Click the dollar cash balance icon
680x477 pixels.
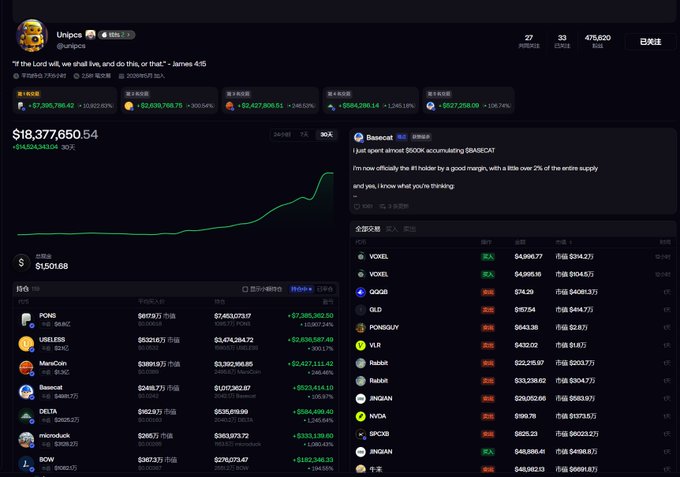pos(21,262)
